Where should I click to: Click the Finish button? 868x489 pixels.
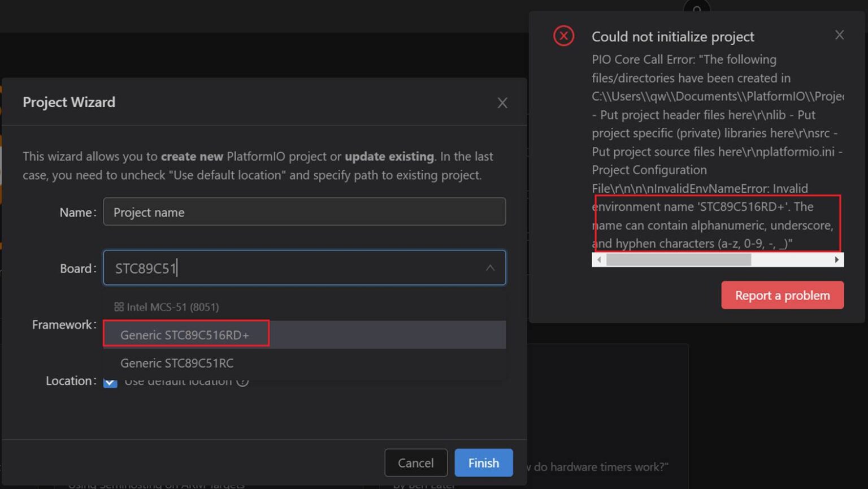coord(483,462)
